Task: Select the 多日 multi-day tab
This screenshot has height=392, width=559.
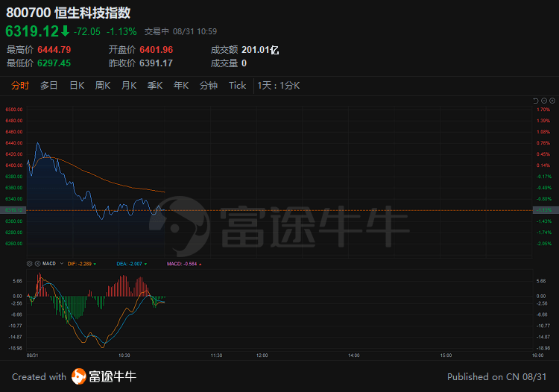Action: coord(49,86)
